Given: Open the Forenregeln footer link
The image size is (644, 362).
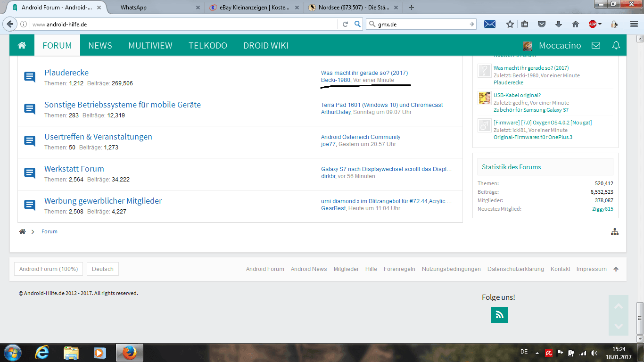Looking at the screenshot, I should (x=399, y=269).
